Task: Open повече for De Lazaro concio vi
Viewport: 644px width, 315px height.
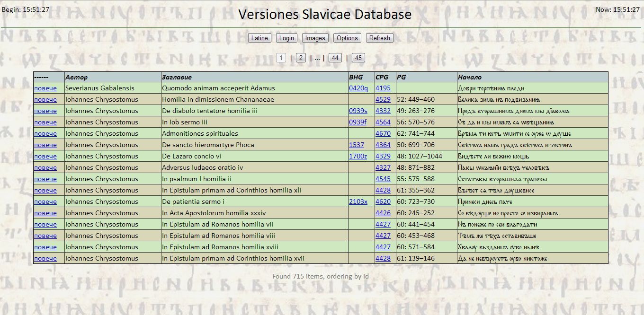Action: [x=45, y=156]
